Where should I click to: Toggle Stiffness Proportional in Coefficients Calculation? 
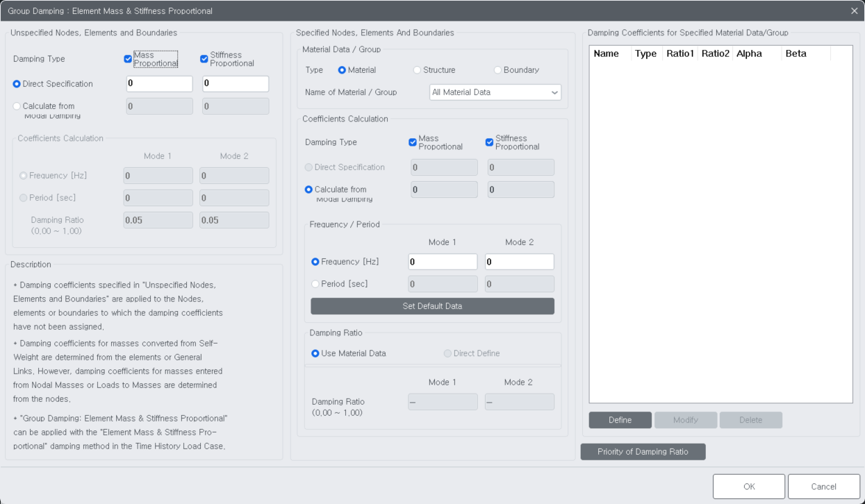click(489, 142)
